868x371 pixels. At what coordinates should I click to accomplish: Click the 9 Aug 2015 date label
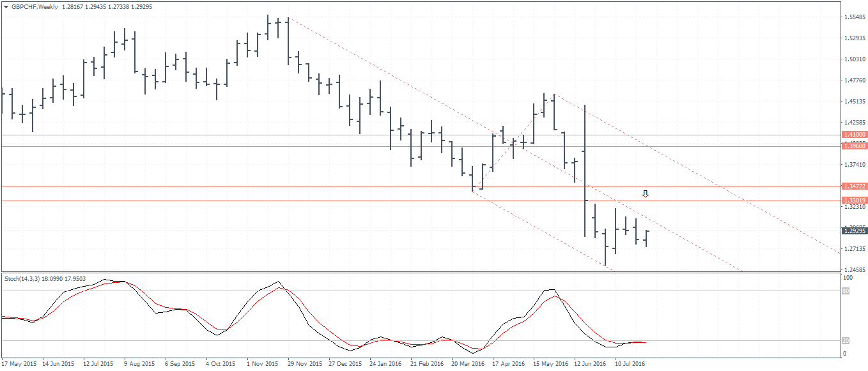[x=140, y=364]
